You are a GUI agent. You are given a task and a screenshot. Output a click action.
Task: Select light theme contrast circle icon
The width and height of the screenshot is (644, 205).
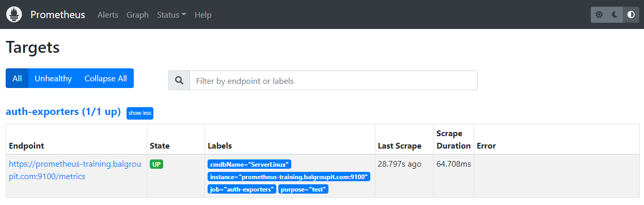click(631, 14)
